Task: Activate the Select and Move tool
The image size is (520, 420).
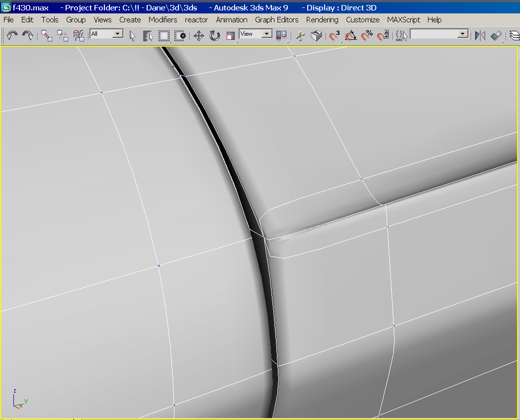Action: (199, 35)
